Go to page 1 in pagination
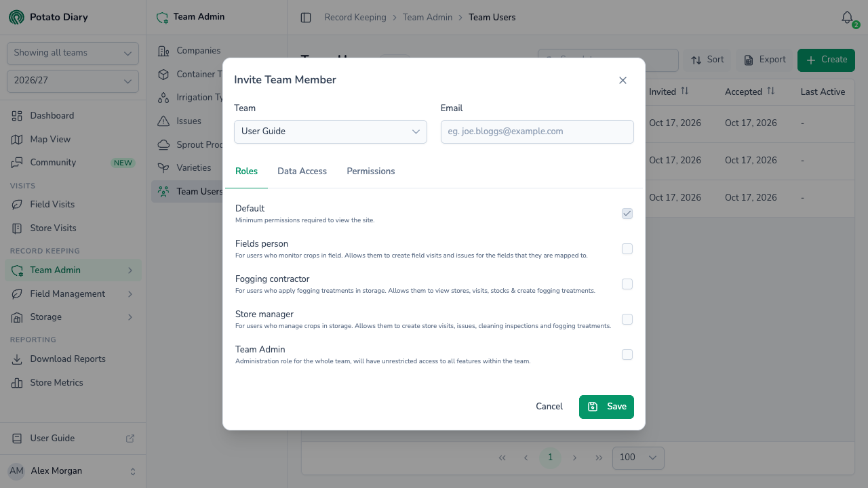The height and width of the screenshot is (488, 868). click(550, 457)
